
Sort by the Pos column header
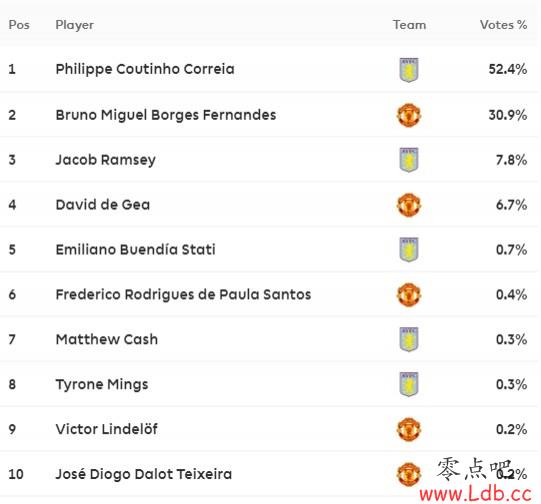click(19, 25)
